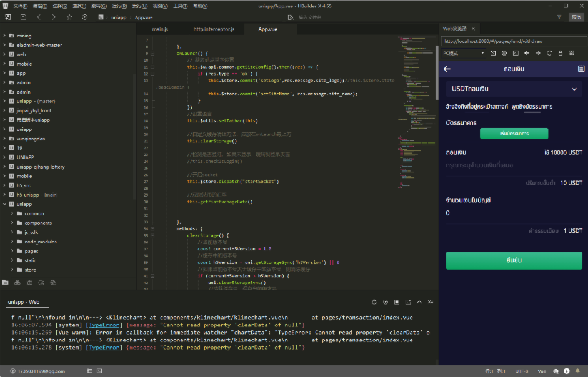Click the large green confirm button

pyautogui.click(x=514, y=260)
